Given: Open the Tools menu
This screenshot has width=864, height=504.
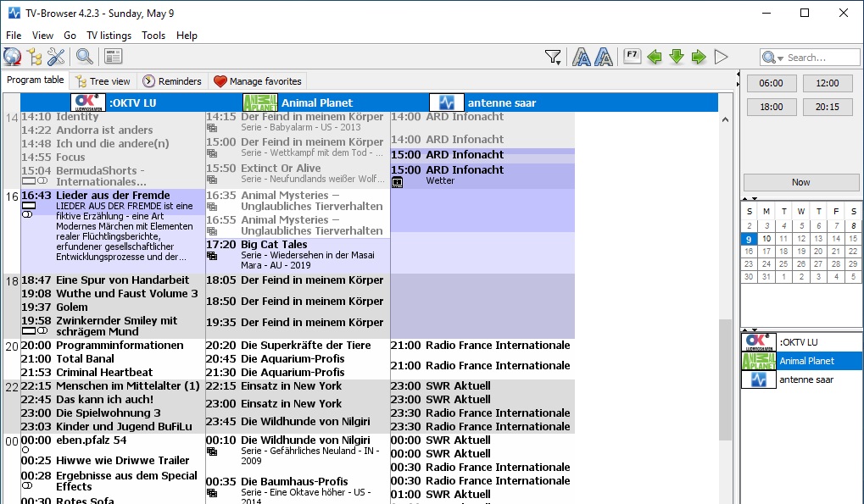Looking at the screenshot, I should click(153, 36).
